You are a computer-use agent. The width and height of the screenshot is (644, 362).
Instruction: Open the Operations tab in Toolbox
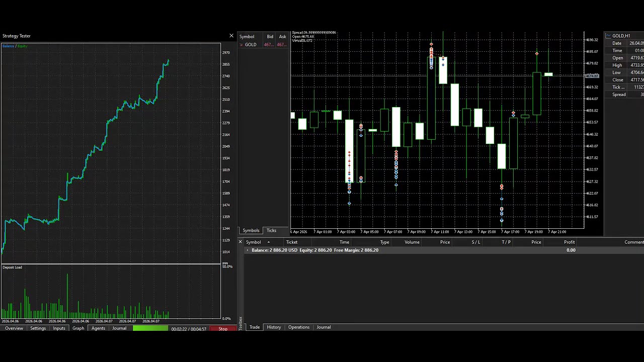(299, 327)
